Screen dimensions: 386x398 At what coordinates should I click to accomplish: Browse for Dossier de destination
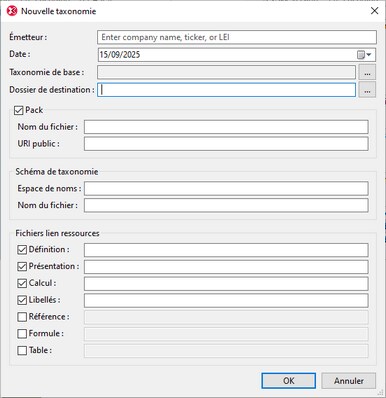[367, 90]
